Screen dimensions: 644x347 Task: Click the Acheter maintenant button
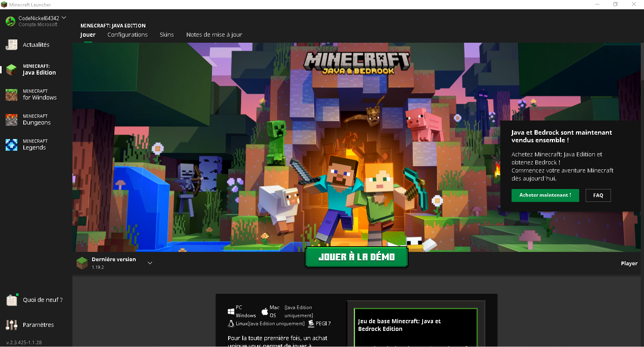(x=545, y=195)
